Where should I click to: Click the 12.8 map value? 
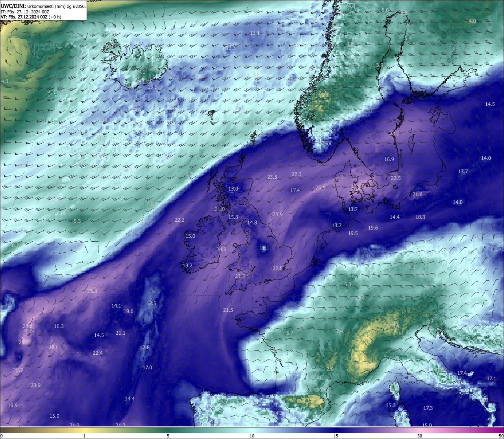pyautogui.click(x=145, y=347)
